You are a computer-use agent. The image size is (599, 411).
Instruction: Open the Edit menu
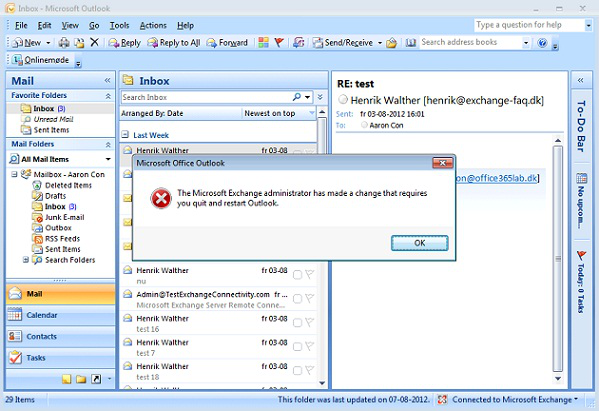44,26
